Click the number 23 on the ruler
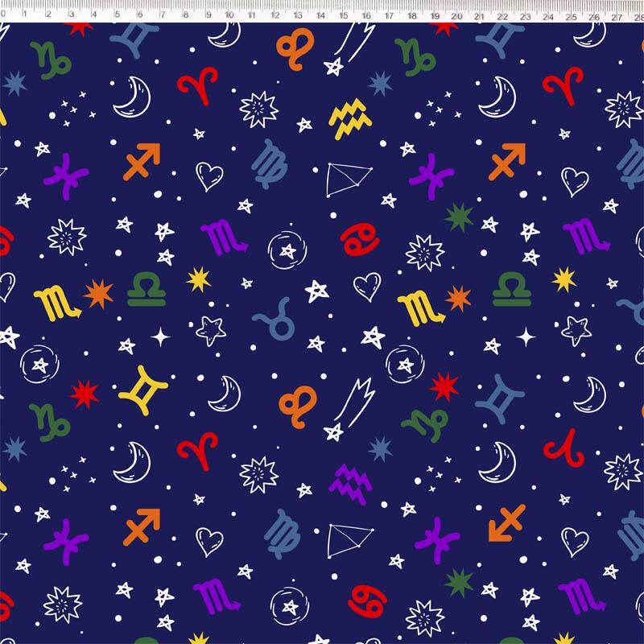Image resolution: width=644 pixels, height=644 pixels. click(526, 17)
